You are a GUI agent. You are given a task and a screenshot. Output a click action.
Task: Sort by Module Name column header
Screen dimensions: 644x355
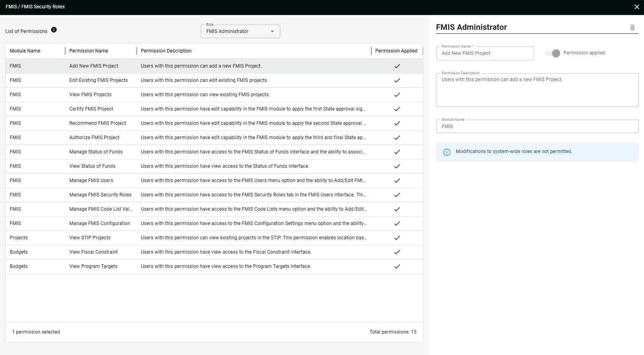tap(25, 51)
